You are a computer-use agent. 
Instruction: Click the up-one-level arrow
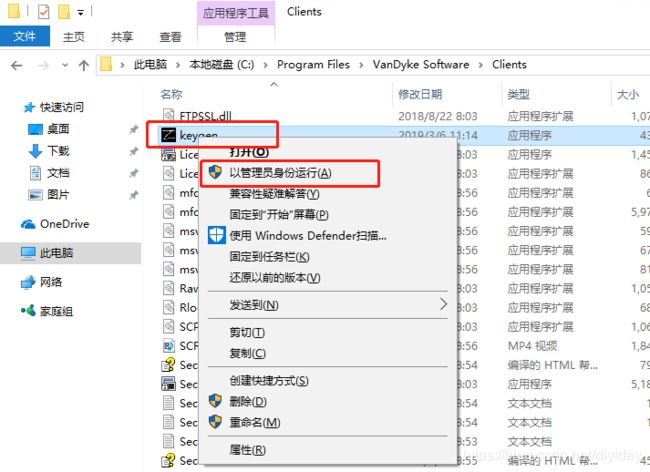[84, 65]
